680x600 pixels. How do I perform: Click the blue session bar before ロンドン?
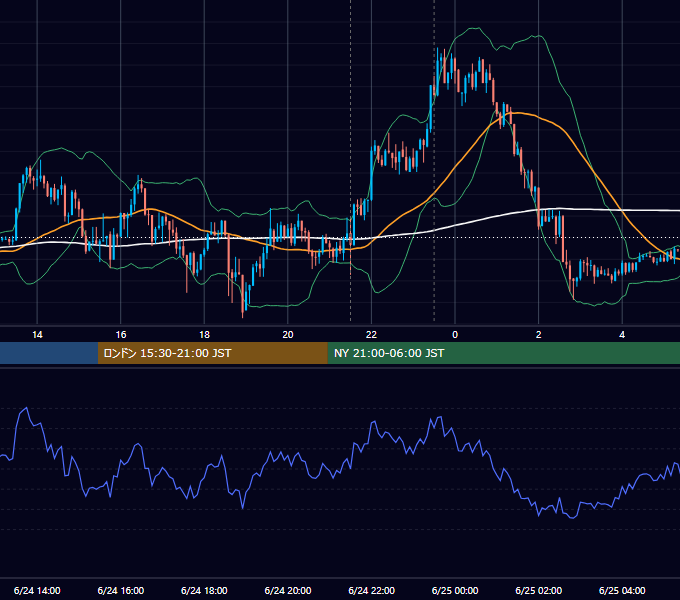click(x=49, y=353)
